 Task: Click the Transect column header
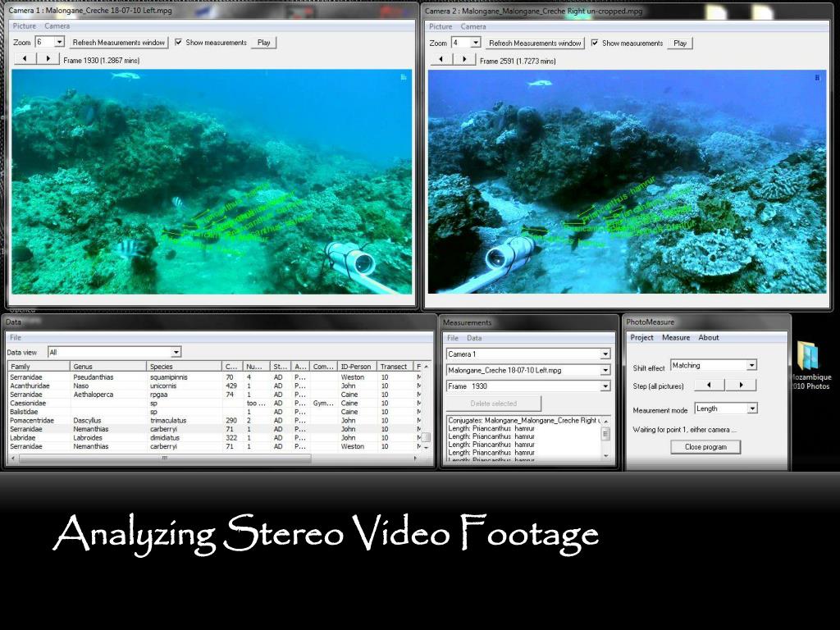395,367
